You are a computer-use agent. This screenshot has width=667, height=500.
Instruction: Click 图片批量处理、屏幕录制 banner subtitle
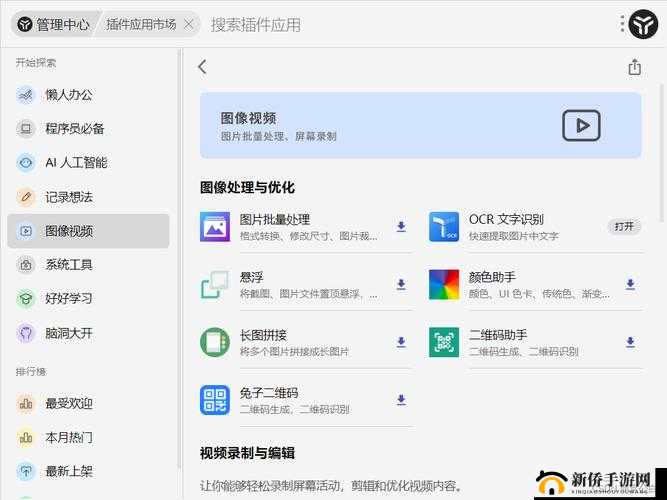pos(278,137)
